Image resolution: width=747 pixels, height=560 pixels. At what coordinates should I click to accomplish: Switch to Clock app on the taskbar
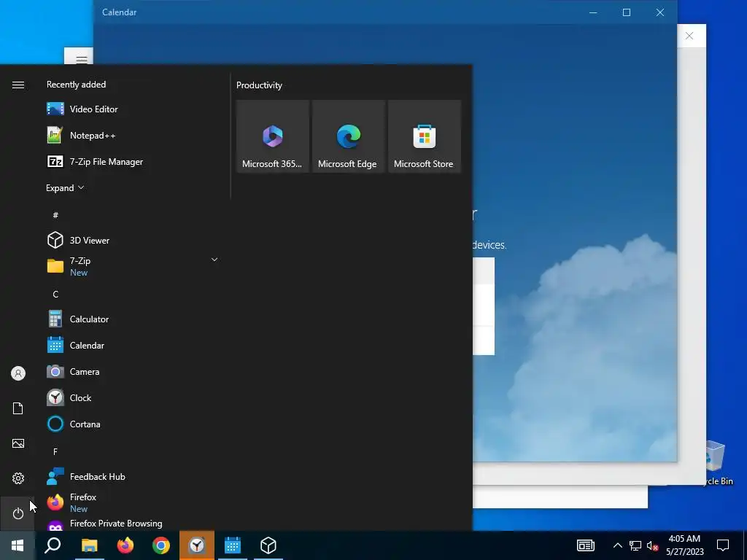[x=197, y=545]
